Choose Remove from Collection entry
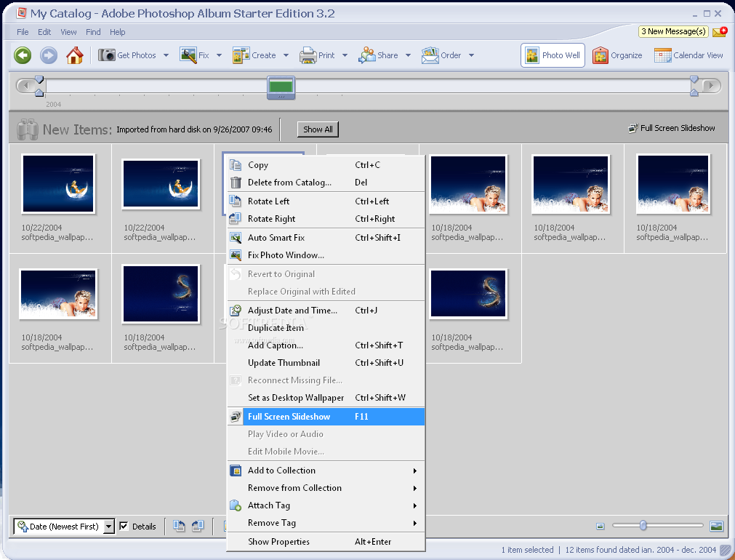735x560 pixels. pyautogui.click(x=326, y=488)
